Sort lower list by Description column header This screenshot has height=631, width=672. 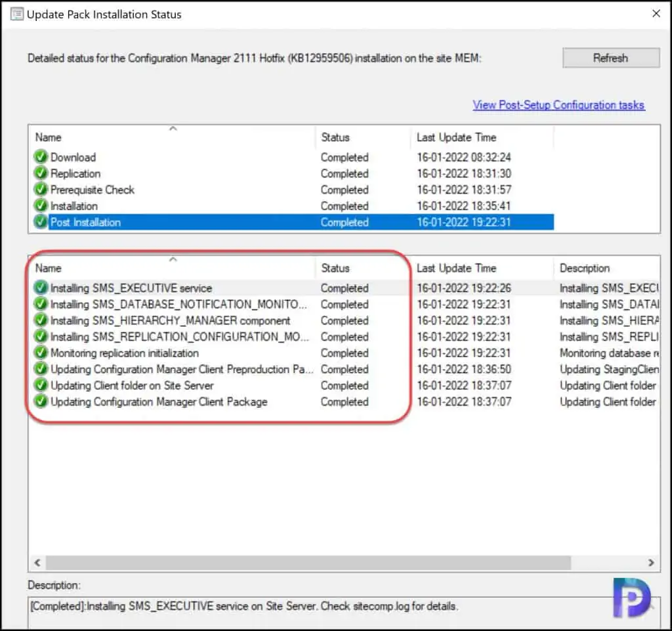click(x=606, y=268)
